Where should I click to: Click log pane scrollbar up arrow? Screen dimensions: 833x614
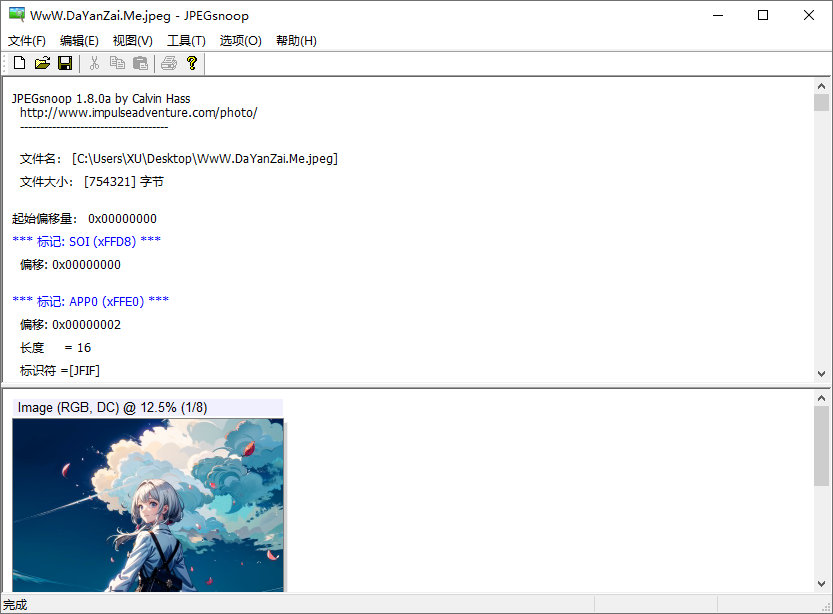(x=821, y=86)
